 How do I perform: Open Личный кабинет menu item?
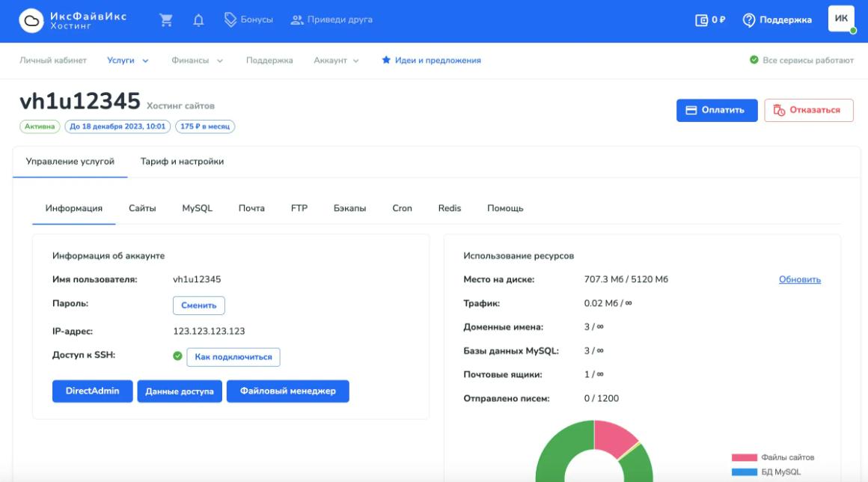tap(53, 61)
